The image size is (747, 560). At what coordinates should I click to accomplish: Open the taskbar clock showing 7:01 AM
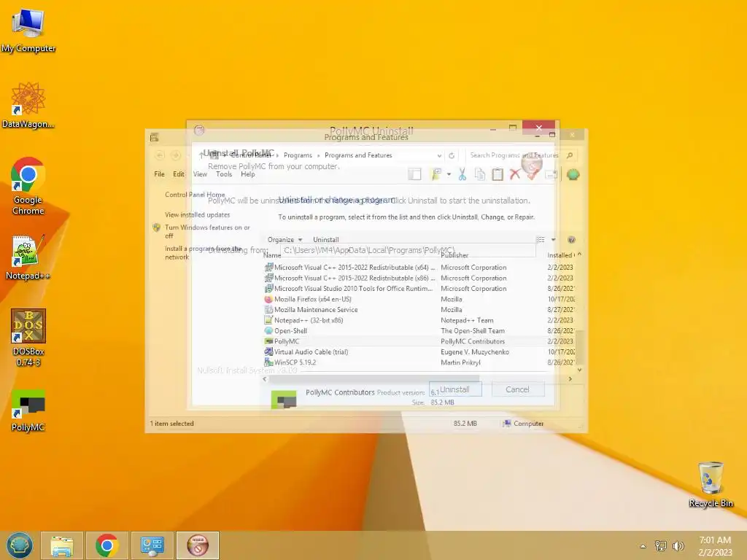(715, 545)
